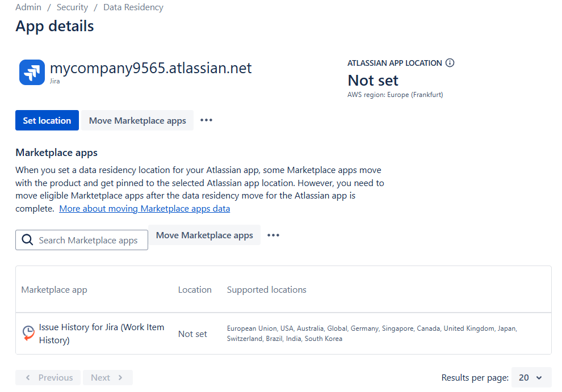Focus the Search Marketplace apps field
The width and height of the screenshot is (562, 392).
point(88,240)
